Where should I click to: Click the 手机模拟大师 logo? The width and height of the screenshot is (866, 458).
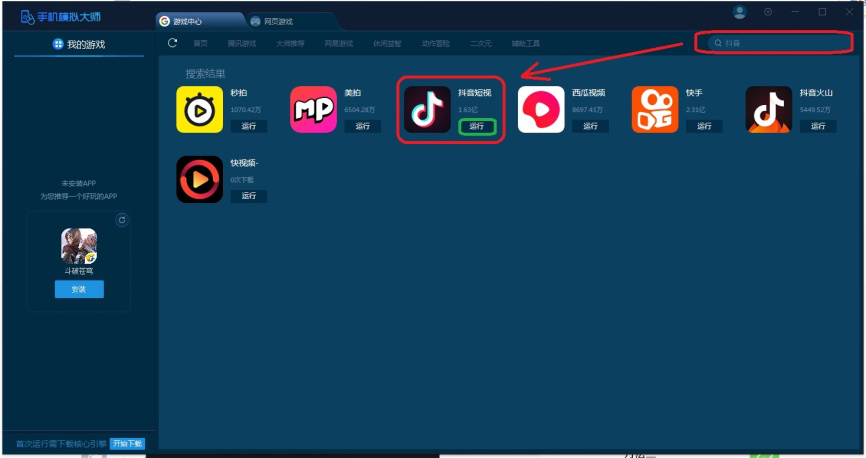tap(61, 17)
